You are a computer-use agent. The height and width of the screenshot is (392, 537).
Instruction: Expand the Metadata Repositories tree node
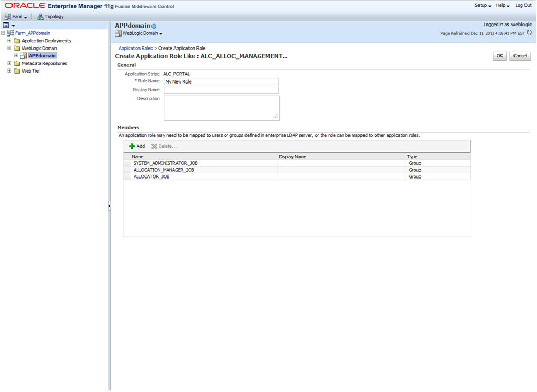(9, 63)
